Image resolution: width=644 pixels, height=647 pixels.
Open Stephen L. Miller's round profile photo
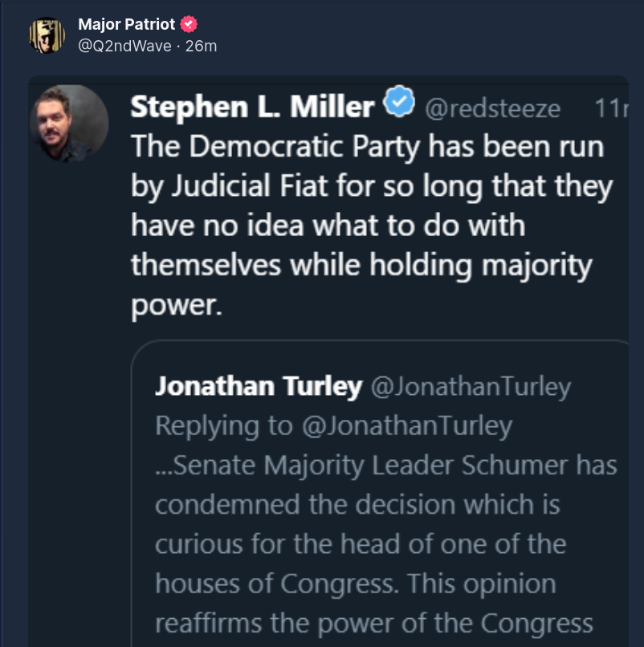[x=69, y=124]
